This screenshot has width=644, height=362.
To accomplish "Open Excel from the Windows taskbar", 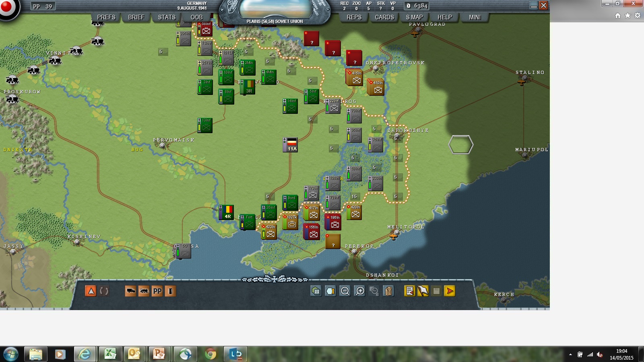I will (x=110, y=354).
